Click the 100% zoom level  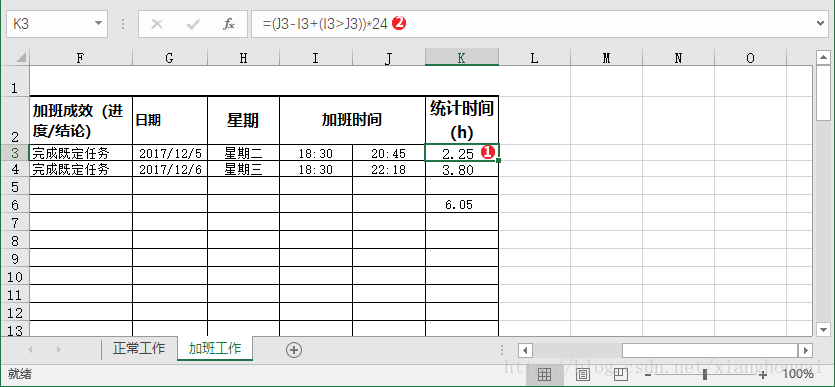pos(797,374)
